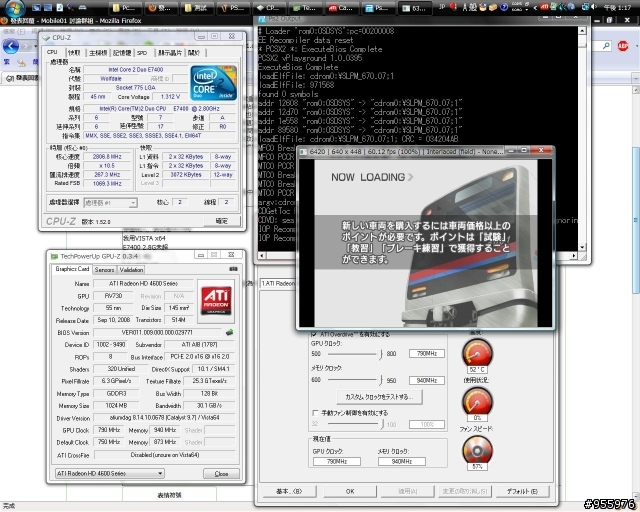Image resolution: width=640 pixels, height=512 pixels.
Task: Click the Firefox back arrow button
Action: (11, 46)
